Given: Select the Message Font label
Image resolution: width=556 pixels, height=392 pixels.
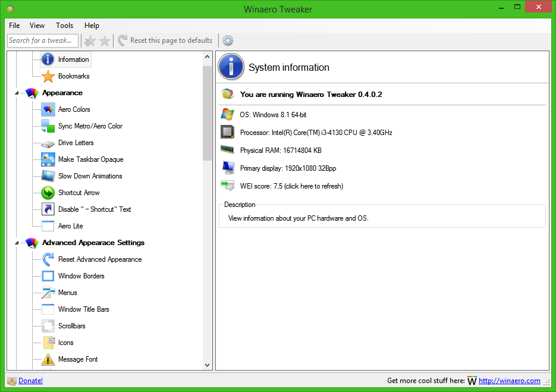Looking at the screenshot, I should click(78, 359).
